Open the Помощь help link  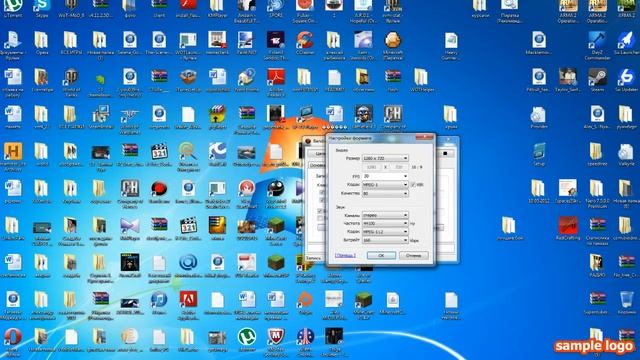[345, 256]
